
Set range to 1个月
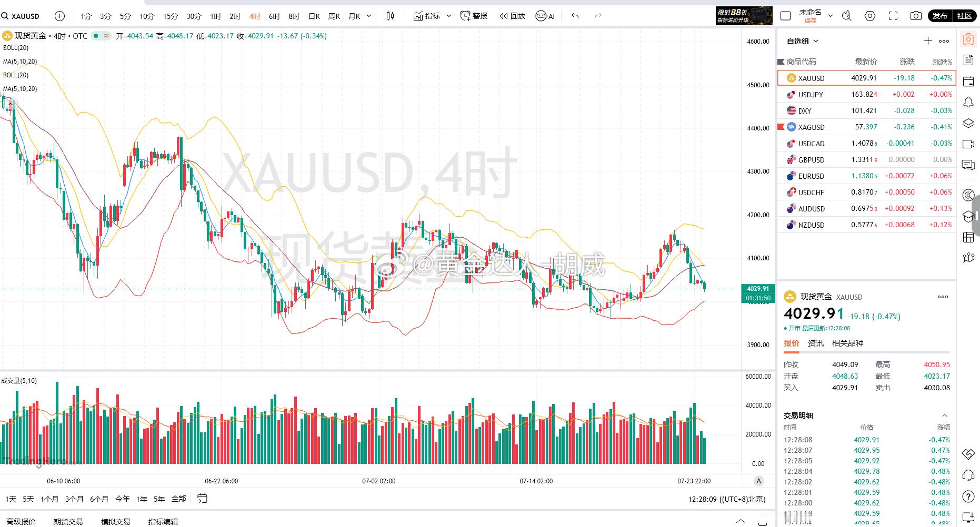tap(49, 499)
